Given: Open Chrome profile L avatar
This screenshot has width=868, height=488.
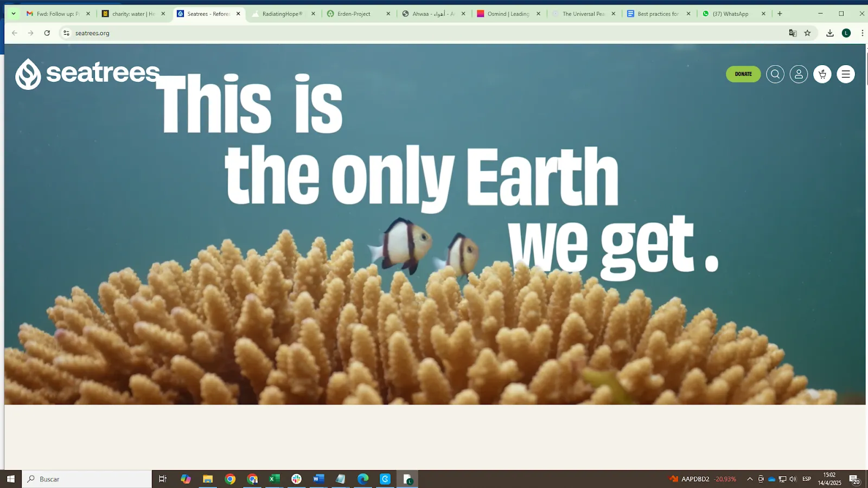Looking at the screenshot, I should 846,33.
